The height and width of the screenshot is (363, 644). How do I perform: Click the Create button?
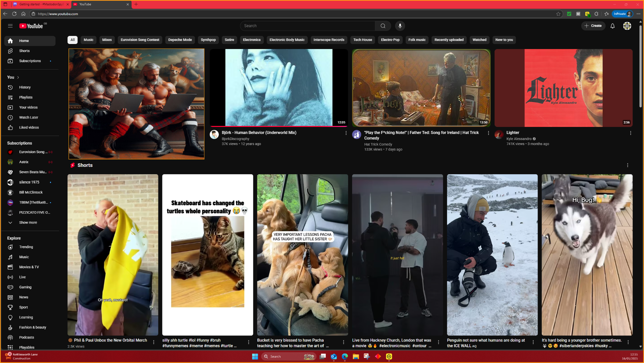tap(593, 26)
